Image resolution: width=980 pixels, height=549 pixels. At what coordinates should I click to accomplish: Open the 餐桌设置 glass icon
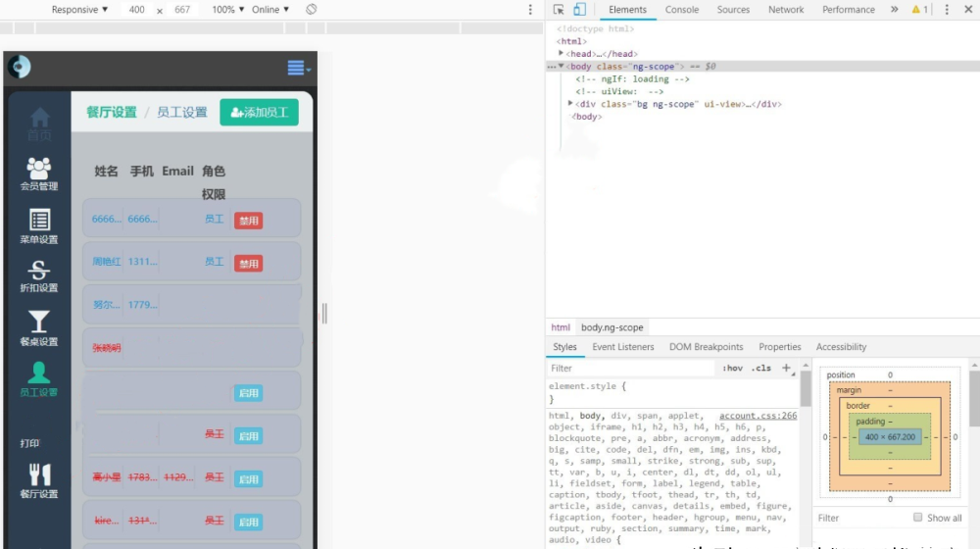[x=39, y=323]
